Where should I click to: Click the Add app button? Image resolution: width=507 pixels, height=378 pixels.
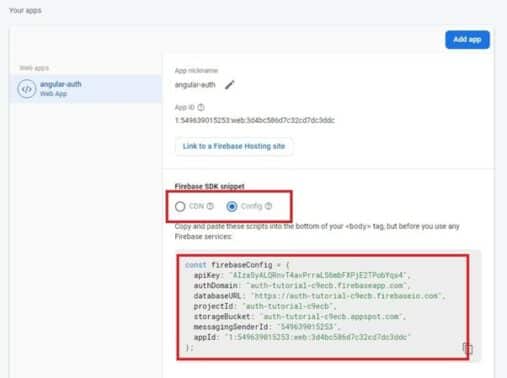[x=467, y=40]
